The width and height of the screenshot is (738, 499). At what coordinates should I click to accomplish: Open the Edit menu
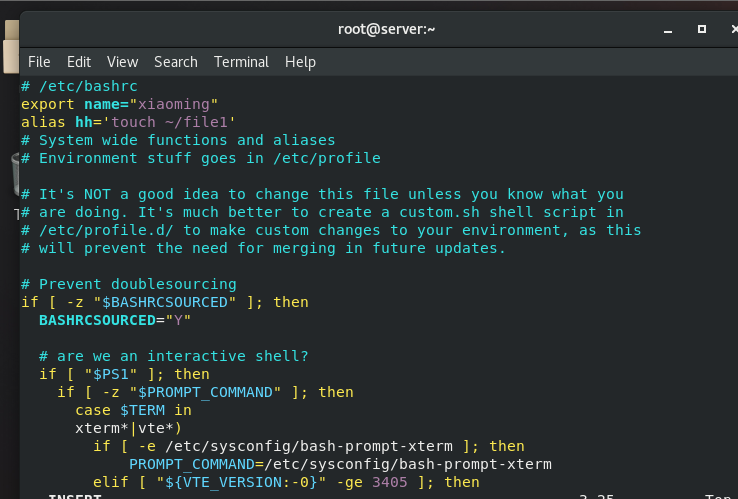pyautogui.click(x=79, y=62)
